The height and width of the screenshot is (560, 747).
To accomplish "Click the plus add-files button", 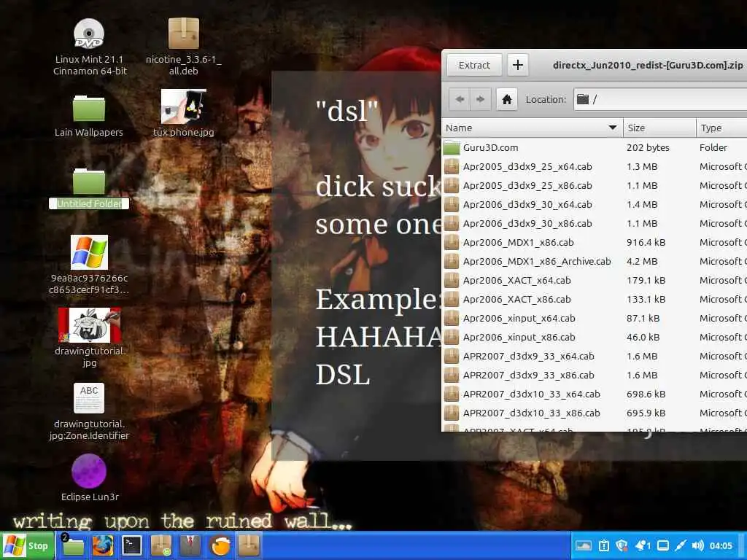I will [x=518, y=65].
